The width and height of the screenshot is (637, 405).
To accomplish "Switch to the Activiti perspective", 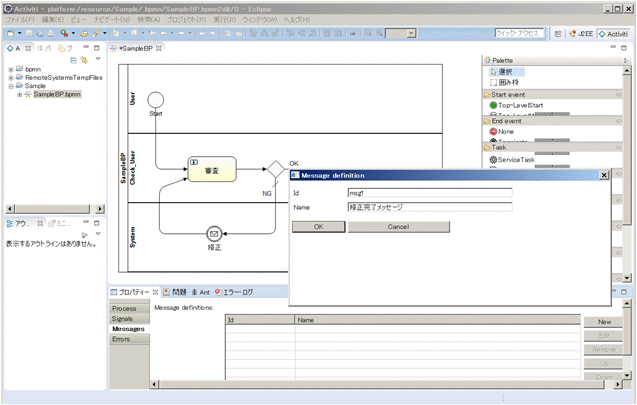I will [614, 33].
